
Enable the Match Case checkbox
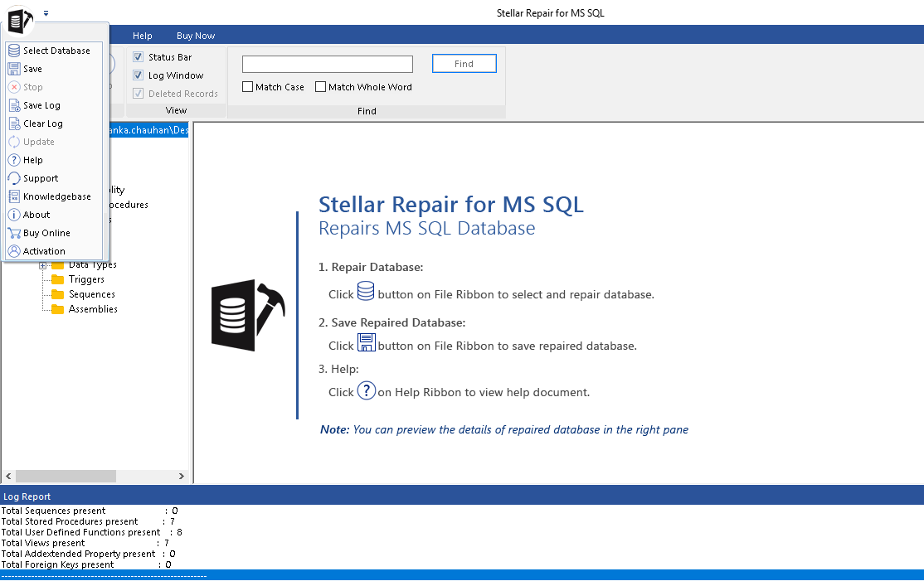[x=247, y=87]
